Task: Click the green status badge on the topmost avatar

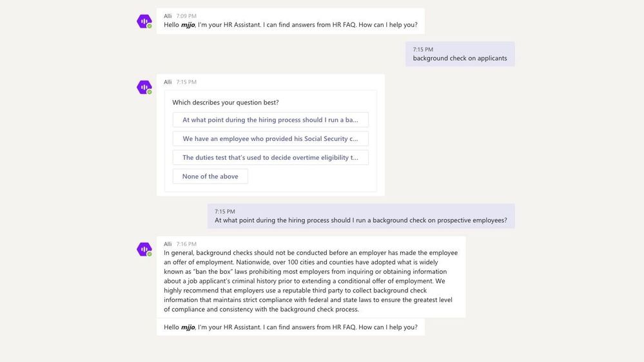Action: coord(150,26)
